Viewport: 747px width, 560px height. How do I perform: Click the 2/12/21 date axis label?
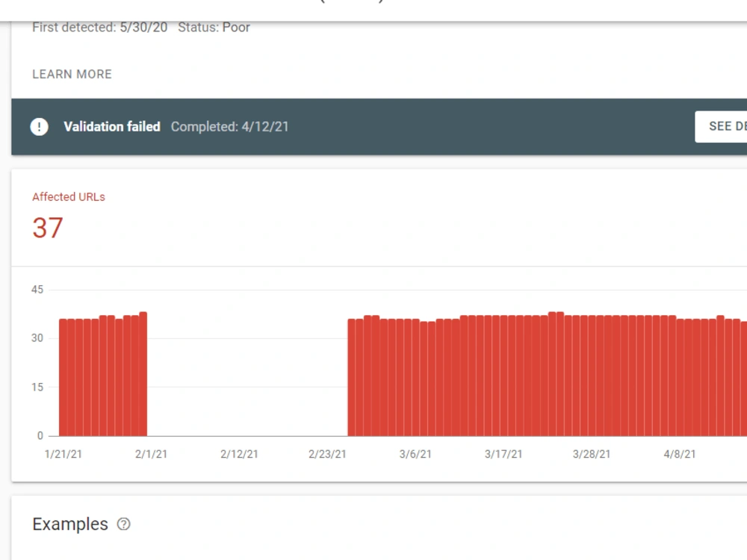tap(239, 454)
